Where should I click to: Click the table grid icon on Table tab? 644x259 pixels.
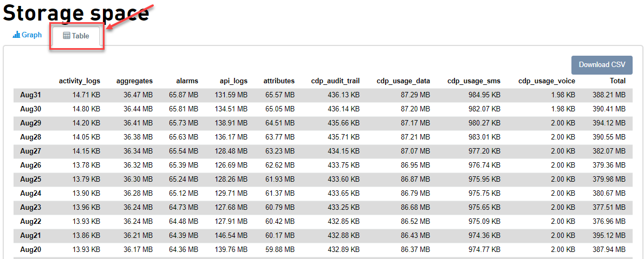(66, 36)
